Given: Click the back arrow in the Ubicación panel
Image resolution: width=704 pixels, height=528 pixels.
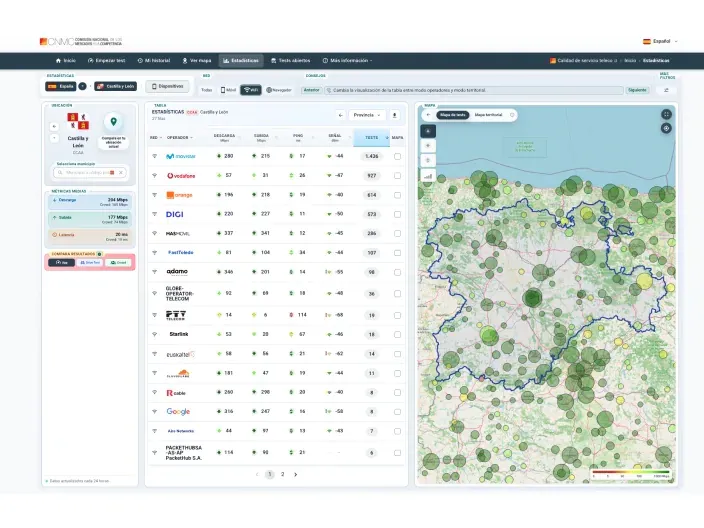Looking at the screenshot, I should pyautogui.click(x=54, y=127).
